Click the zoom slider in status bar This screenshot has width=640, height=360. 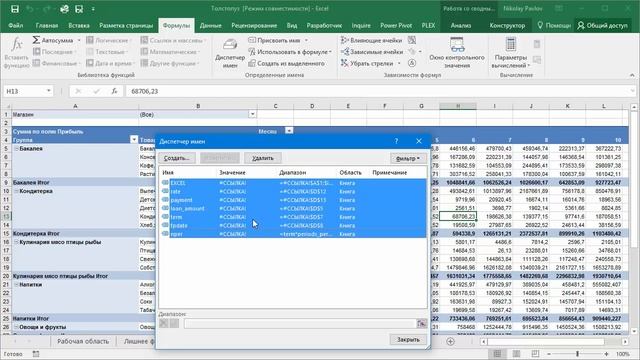(578, 354)
